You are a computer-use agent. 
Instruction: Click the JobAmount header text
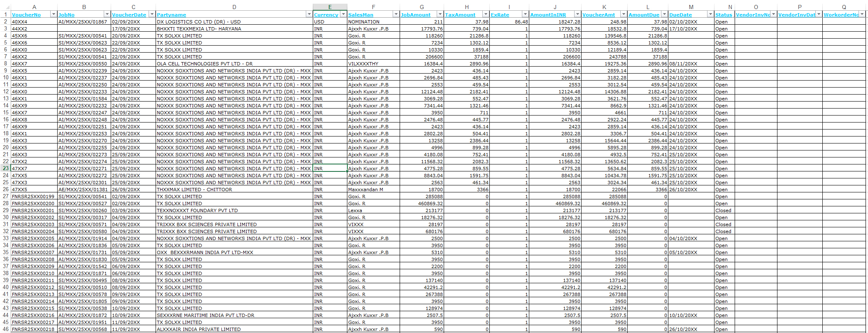point(416,15)
